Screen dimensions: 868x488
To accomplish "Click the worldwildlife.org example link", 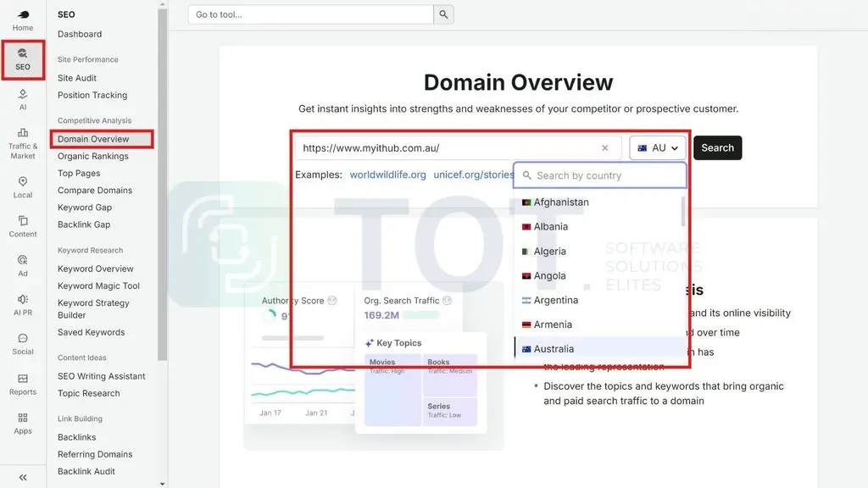I will coord(388,175).
